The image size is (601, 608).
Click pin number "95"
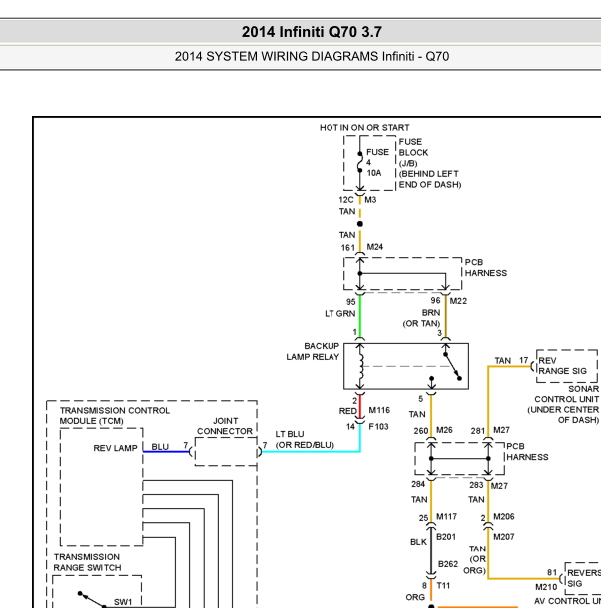pos(351,302)
